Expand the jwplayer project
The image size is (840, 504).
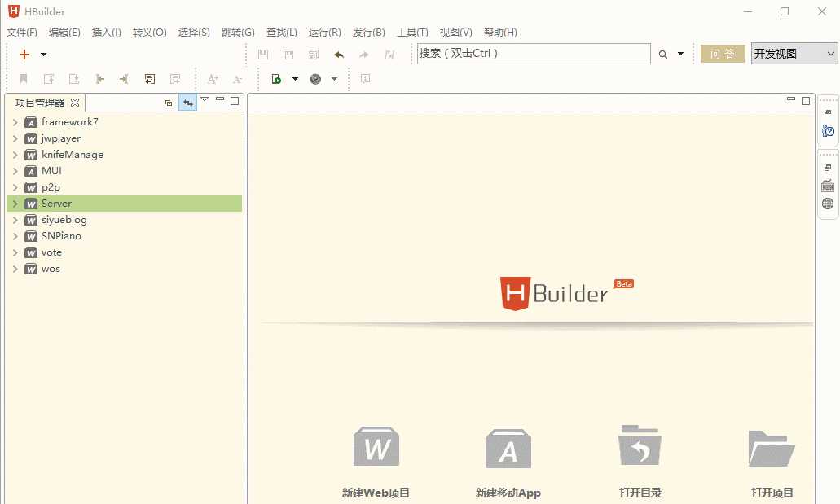point(15,138)
